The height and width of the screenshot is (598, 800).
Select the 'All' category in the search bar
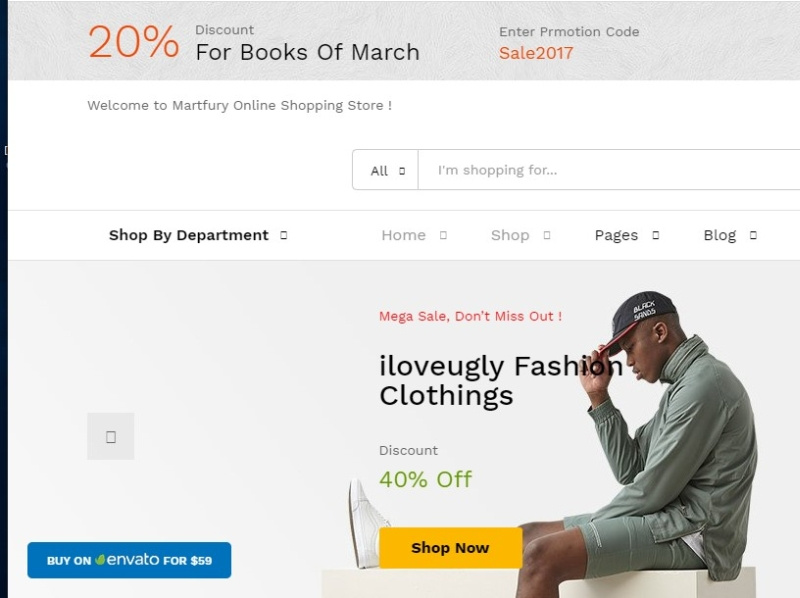click(x=384, y=169)
